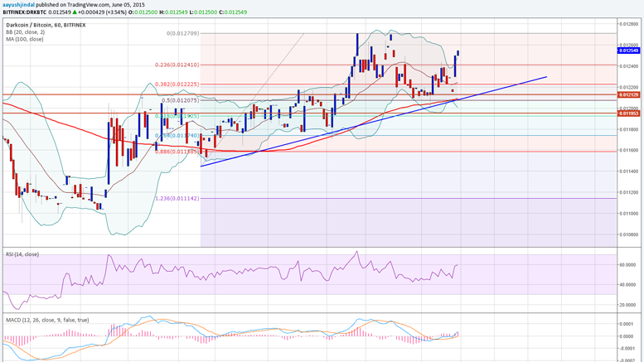
Task: Click the RSI 40.0000 axis value
Action: point(628,285)
